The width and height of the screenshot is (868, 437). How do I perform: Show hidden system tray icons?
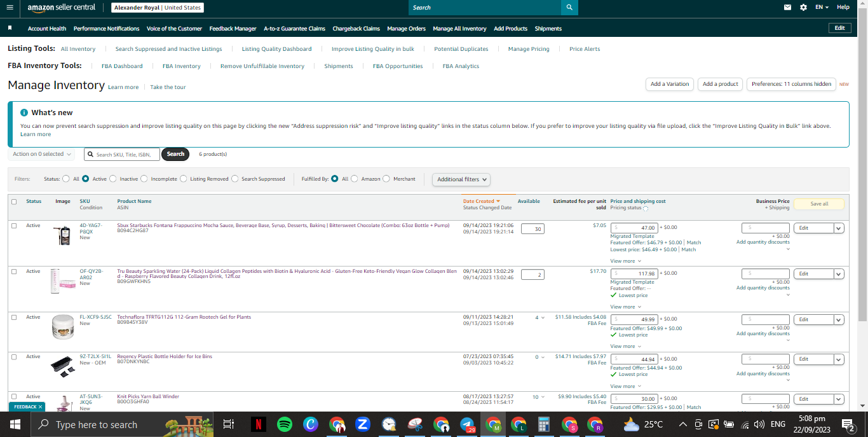click(x=683, y=424)
